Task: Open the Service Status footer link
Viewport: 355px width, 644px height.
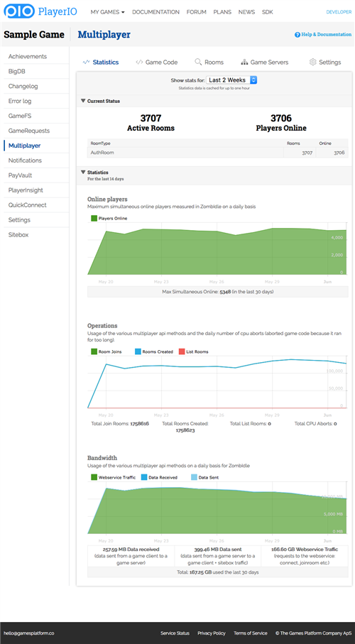Action: coord(175,633)
